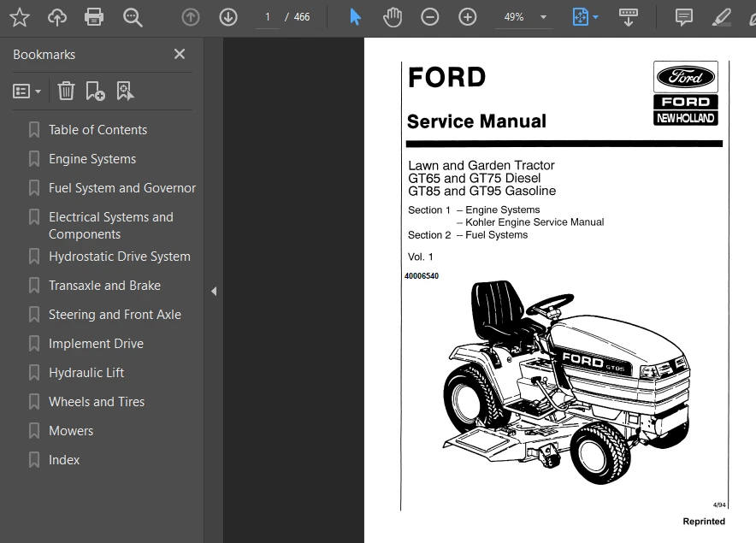Create a new bookmark
Image resolution: width=756 pixels, height=543 pixels.
95,91
